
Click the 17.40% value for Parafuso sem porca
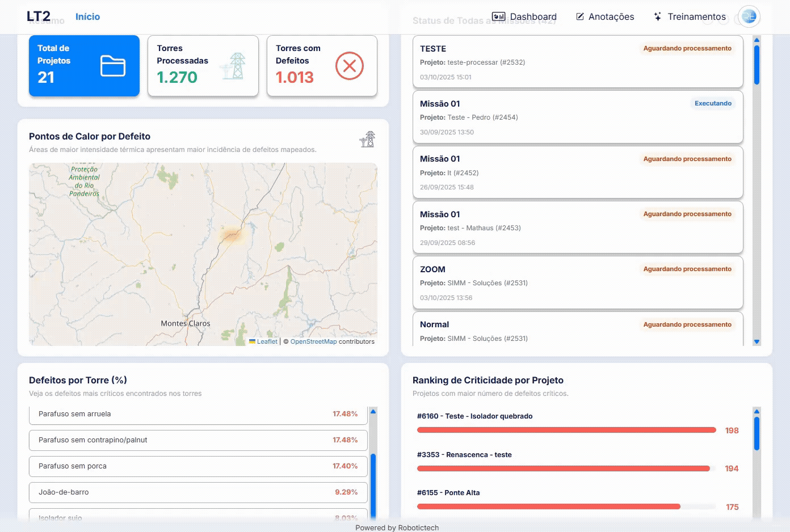click(345, 466)
